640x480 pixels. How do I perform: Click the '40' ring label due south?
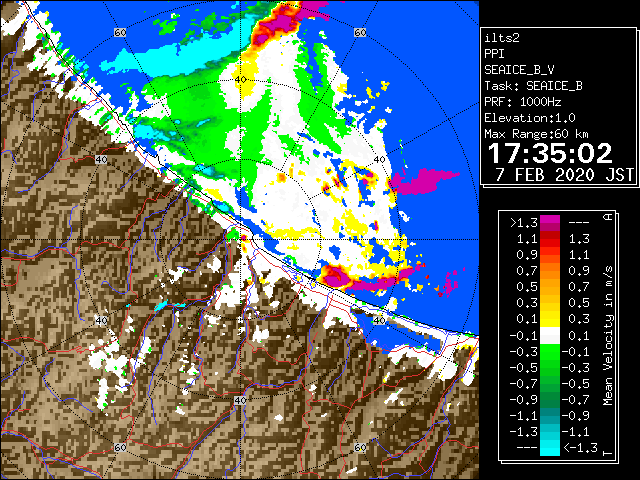click(240, 400)
